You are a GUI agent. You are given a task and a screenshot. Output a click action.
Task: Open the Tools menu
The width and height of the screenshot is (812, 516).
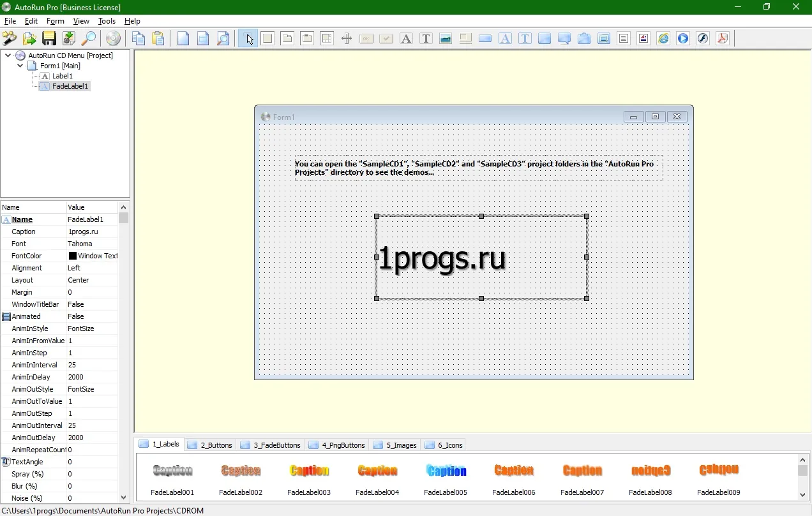coord(107,21)
